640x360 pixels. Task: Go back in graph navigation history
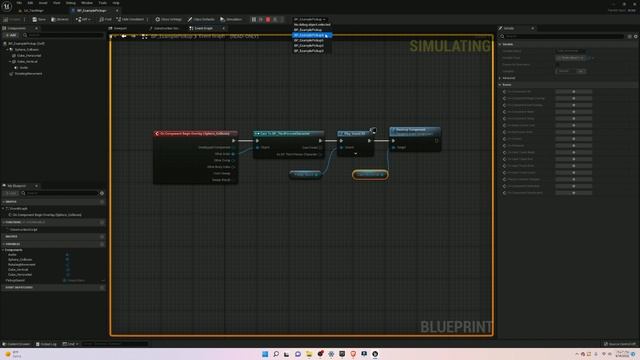124,36
